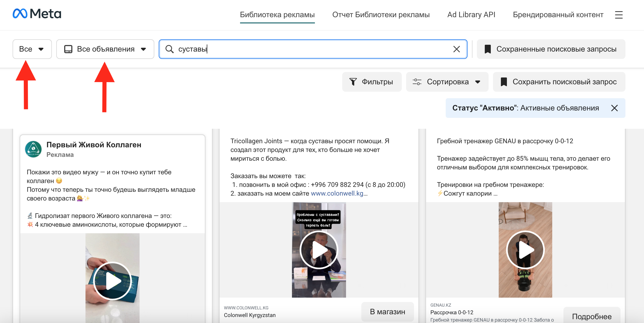Clear search text with X icon
The image size is (644, 323).
[456, 49]
